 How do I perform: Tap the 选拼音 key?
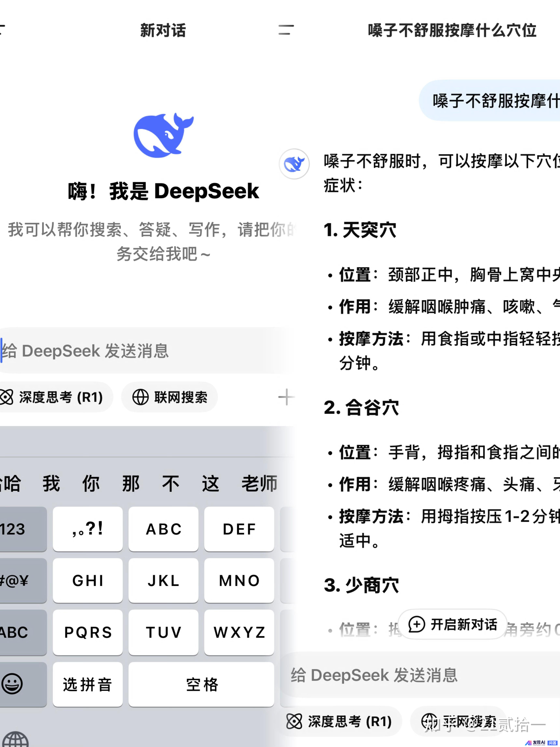click(88, 684)
